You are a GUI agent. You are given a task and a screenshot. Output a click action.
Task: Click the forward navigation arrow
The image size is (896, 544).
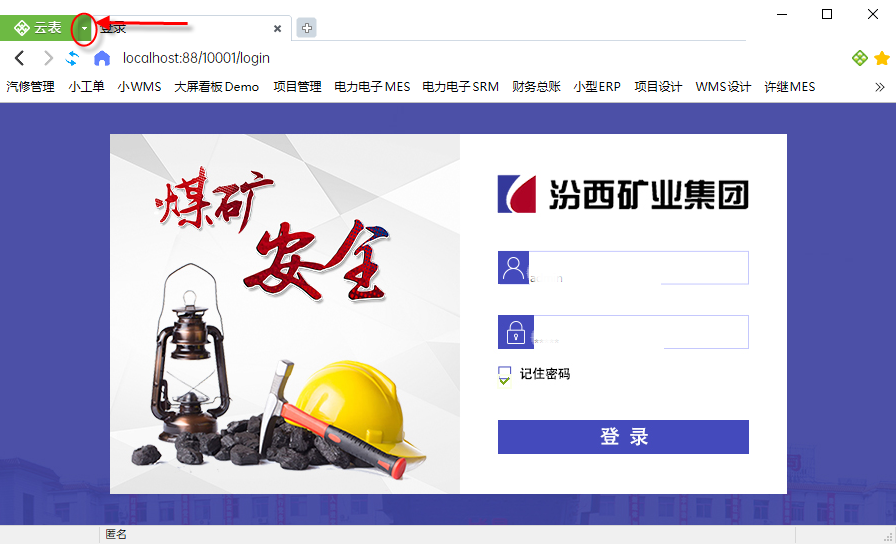pos(49,58)
